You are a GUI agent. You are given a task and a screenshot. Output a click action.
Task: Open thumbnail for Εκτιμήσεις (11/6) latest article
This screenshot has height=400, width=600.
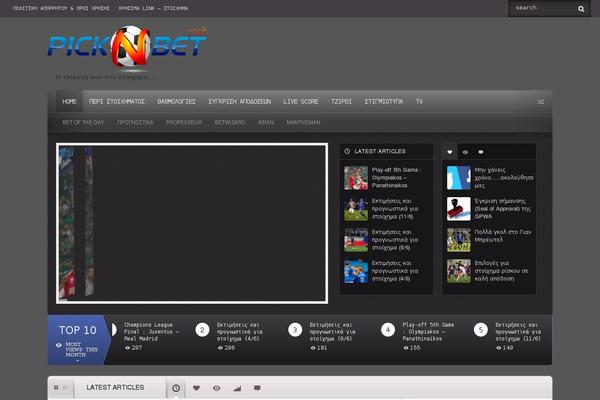pyautogui.click(x=356, y=209)
